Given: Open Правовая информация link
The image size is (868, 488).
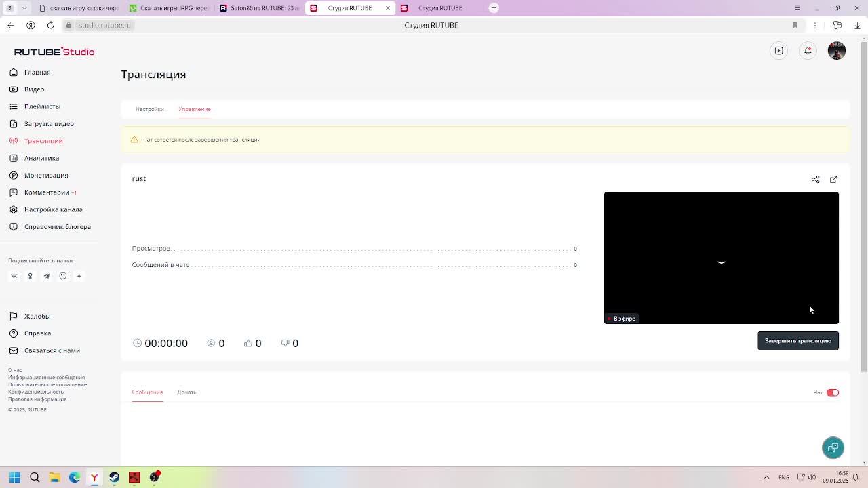Looking at the screenshot, I should point(37,399).
